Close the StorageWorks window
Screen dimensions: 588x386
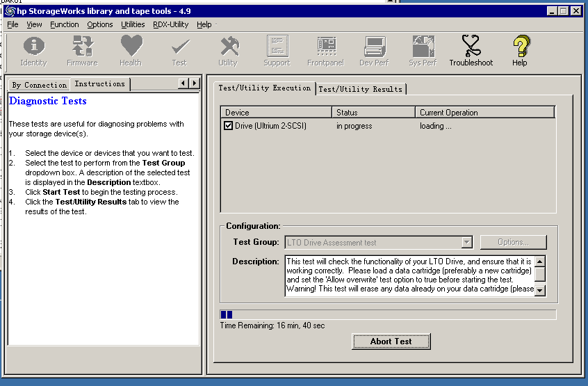pyautogui.click(x=576, y=11)
